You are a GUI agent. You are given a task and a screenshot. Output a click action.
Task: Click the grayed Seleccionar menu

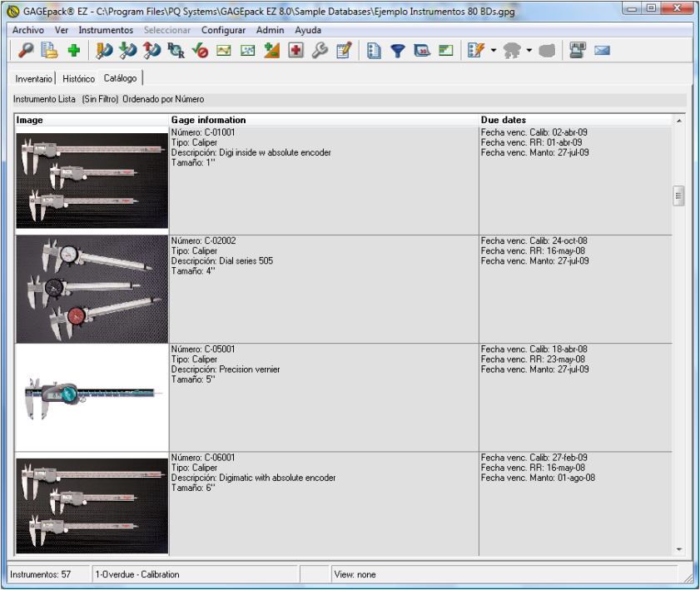[x=167, y=30]
